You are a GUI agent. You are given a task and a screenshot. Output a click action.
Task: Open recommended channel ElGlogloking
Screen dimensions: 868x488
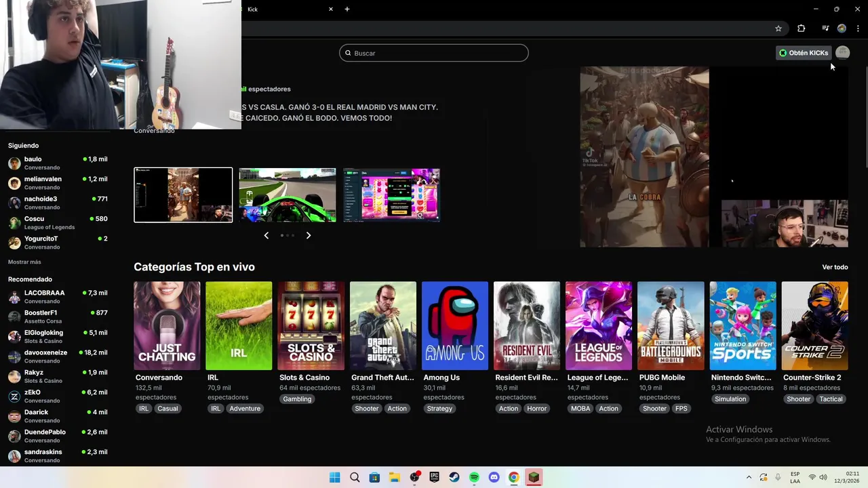[x=58, y=336]
